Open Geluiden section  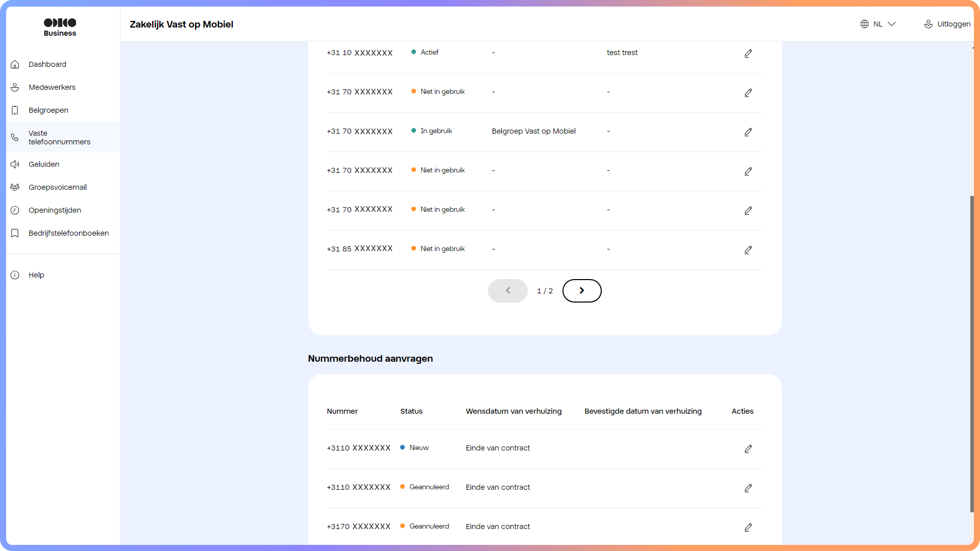(x=44, y=164)
